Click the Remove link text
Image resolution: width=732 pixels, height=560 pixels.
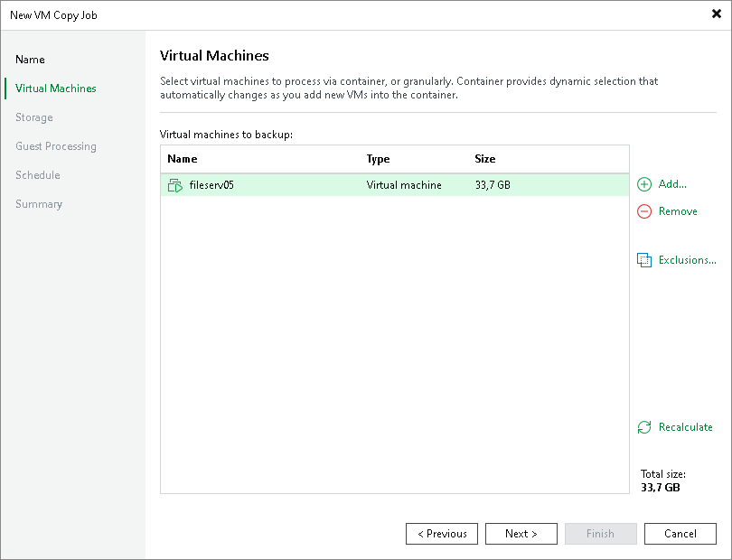coord(678,211)
